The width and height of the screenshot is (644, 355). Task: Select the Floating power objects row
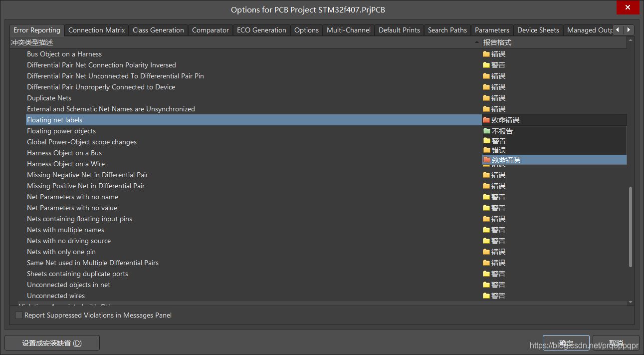(61, 131)
